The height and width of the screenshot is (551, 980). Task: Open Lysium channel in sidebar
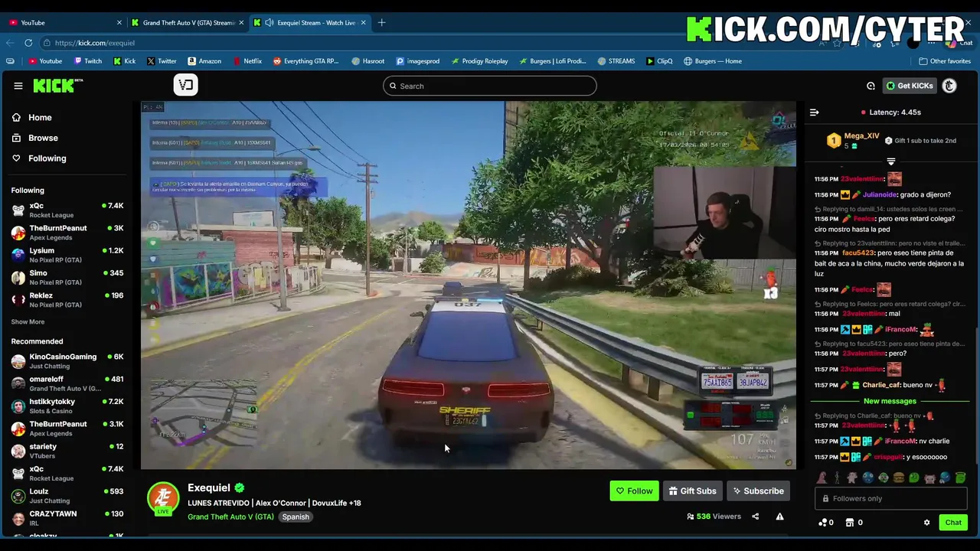point(67,255)
